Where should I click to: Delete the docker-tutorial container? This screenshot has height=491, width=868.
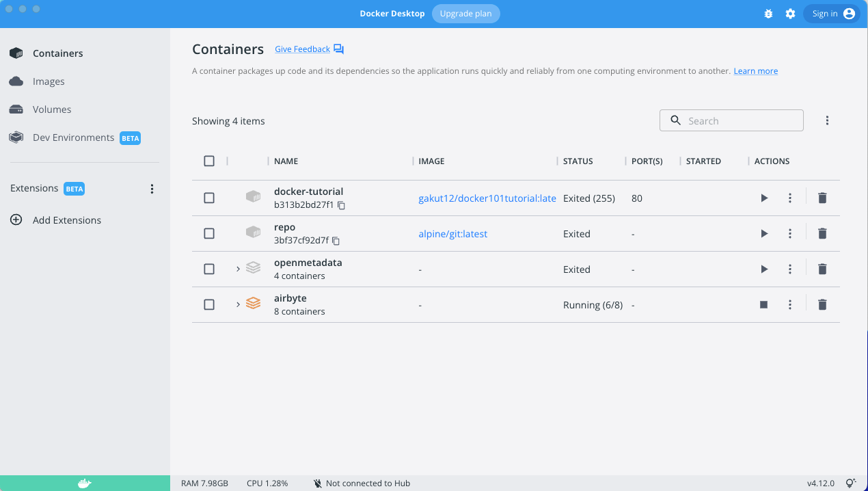[x=822, y=198]
